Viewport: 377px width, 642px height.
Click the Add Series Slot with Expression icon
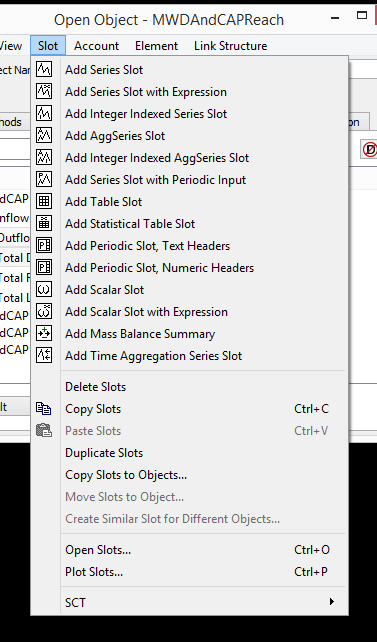coord(44,92)
